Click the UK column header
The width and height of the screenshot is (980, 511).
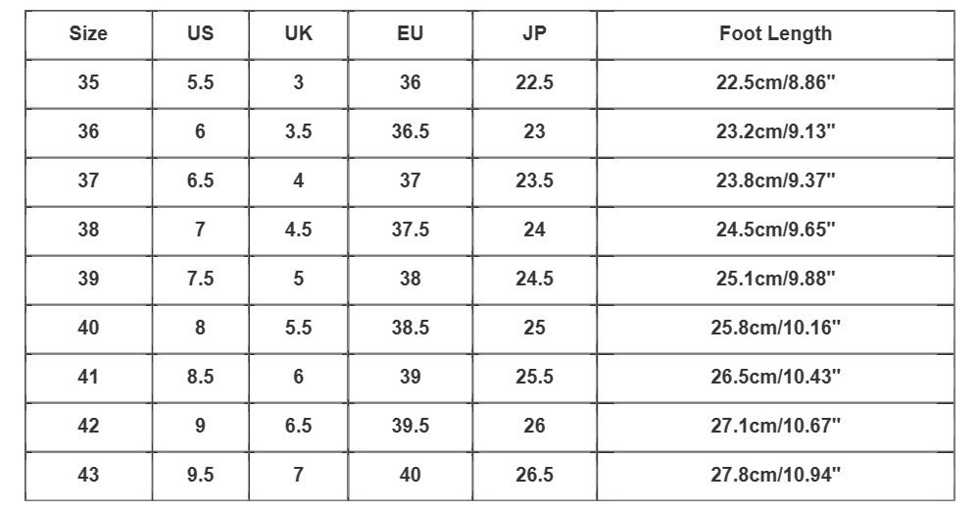click(x=298, y=35)
